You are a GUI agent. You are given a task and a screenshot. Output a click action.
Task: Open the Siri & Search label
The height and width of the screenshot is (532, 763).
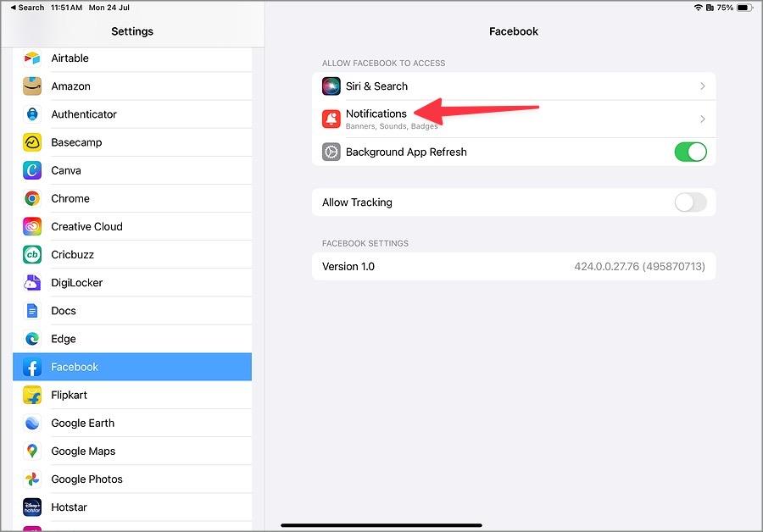[376, 86]
